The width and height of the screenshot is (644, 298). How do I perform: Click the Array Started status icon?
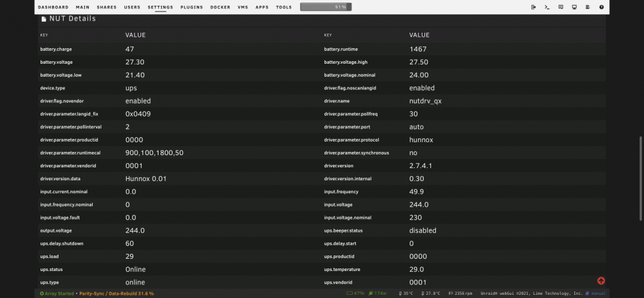pyautogui.click(x=42, y=293)
